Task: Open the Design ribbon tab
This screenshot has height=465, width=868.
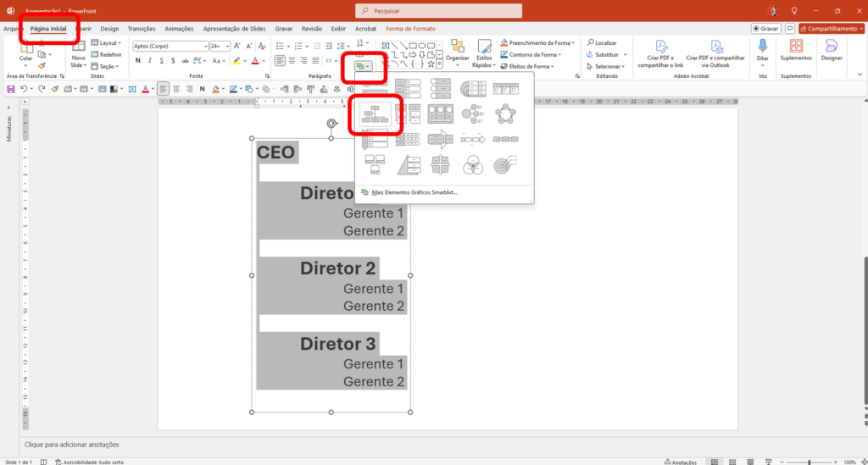Action: pos(109,29)
